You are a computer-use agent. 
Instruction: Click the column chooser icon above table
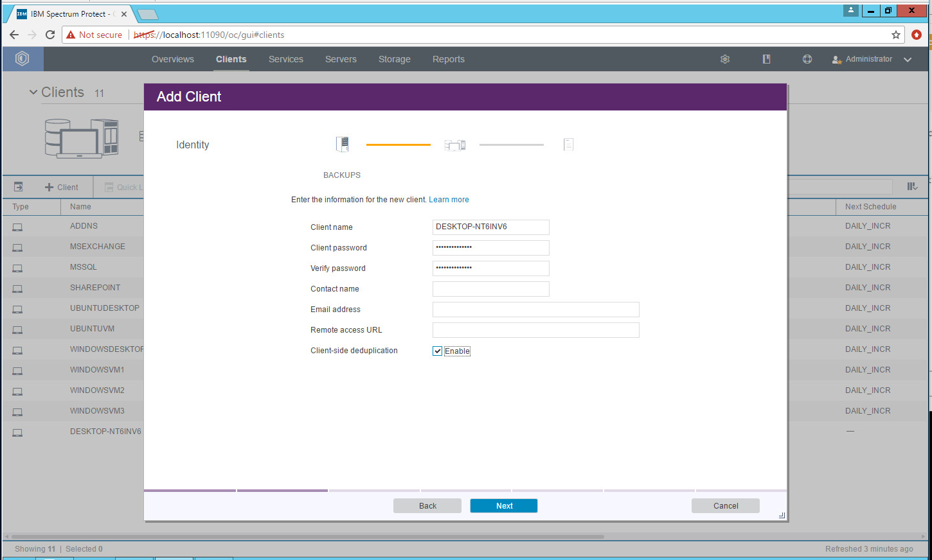[x=912, y=186]
